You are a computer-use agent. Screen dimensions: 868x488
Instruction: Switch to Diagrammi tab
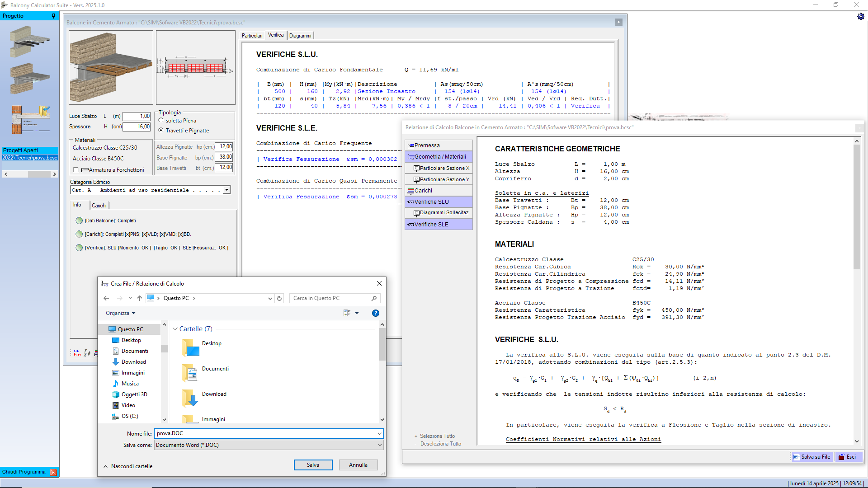pos(300,36)
